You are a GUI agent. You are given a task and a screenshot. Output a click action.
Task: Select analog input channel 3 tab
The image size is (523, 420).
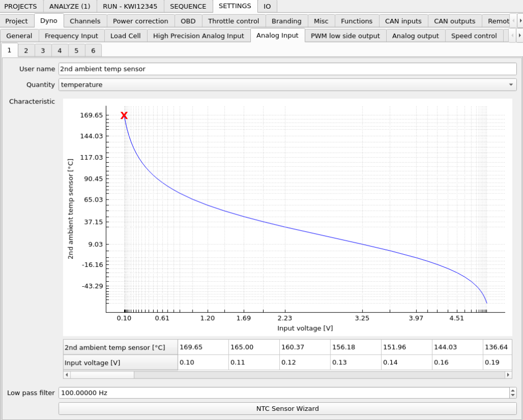(x=43, y=51)
